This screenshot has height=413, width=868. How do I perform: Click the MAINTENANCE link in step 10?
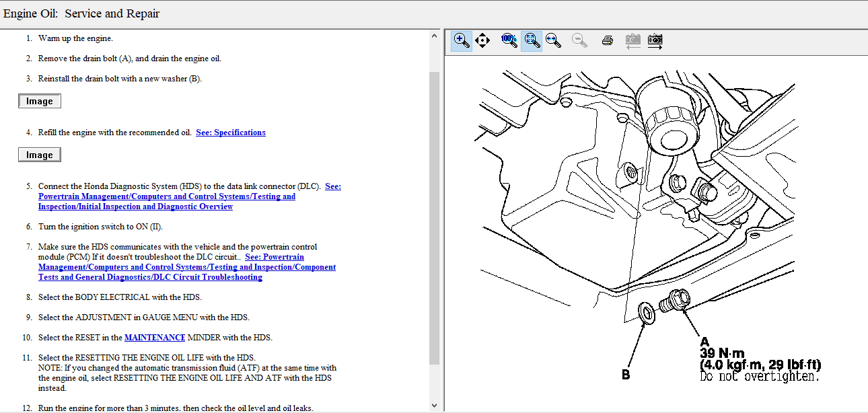pyautogui.click(x=155, y=338)
